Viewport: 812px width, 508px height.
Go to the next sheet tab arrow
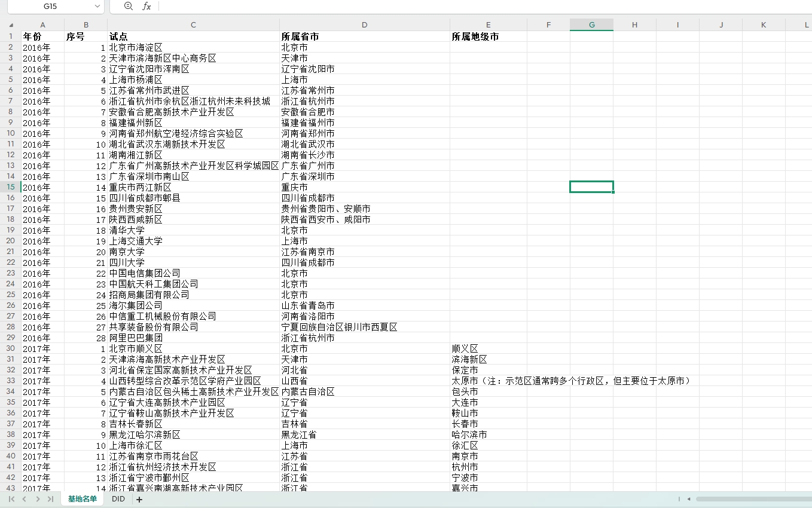click(x=38, y=499)
